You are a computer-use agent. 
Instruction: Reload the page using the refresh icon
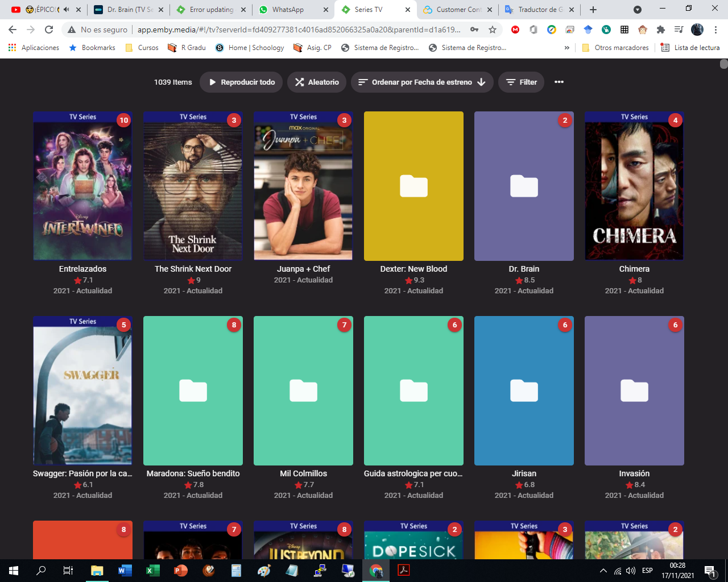tap(49, 30)
